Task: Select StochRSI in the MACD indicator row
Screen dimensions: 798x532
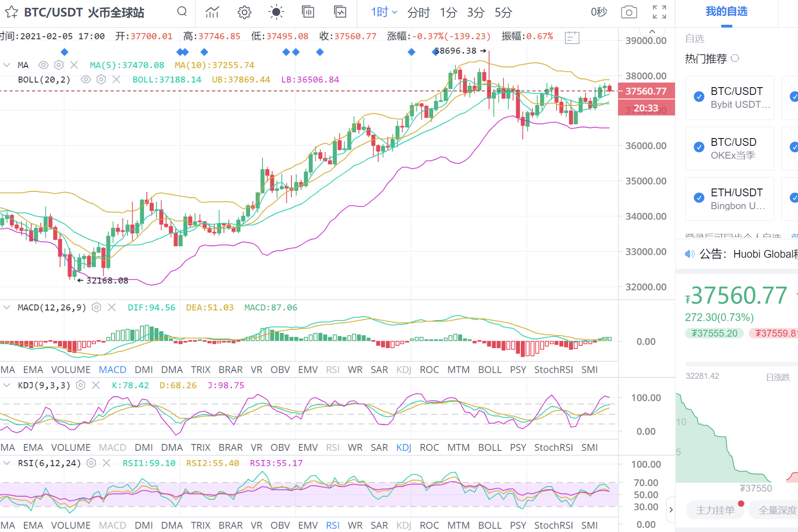Action: [x=553, y=370]
